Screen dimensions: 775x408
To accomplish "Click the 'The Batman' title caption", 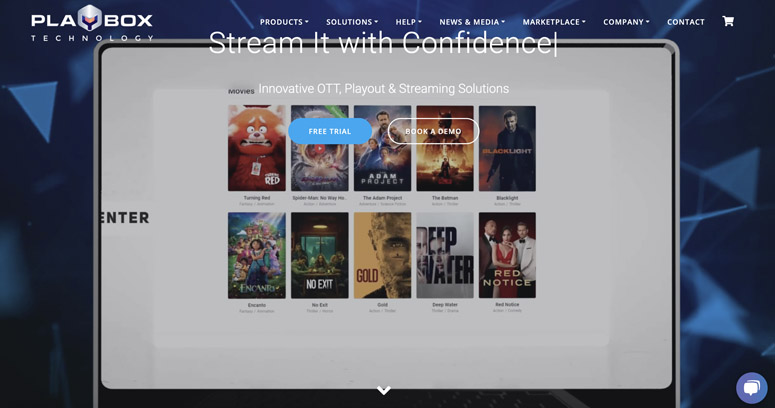I will (445, 198).
